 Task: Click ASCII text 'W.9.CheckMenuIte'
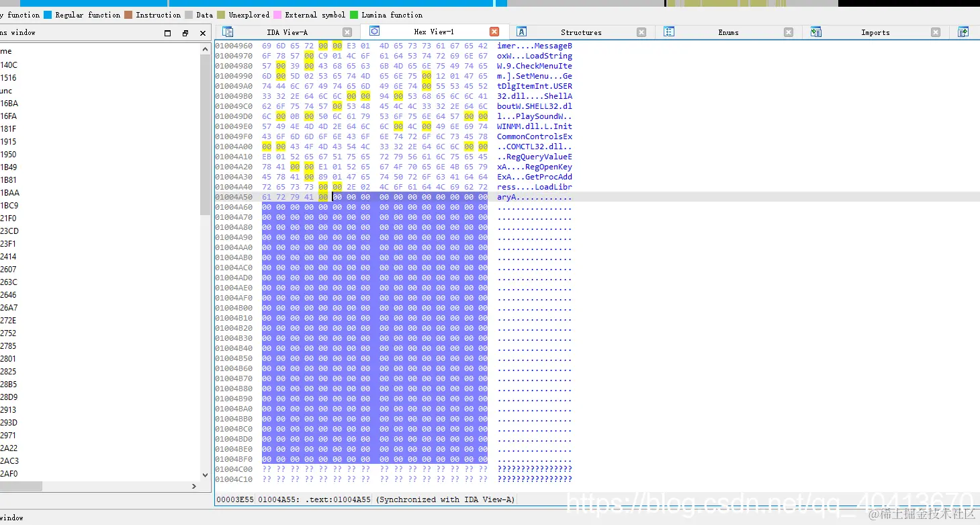point(535,66)
